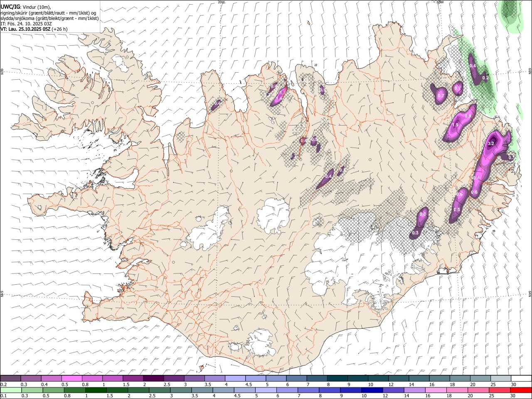Select the dark teal legend swatch labeled 8
Viewport: 532px width, 399px height.
point(337,378)
